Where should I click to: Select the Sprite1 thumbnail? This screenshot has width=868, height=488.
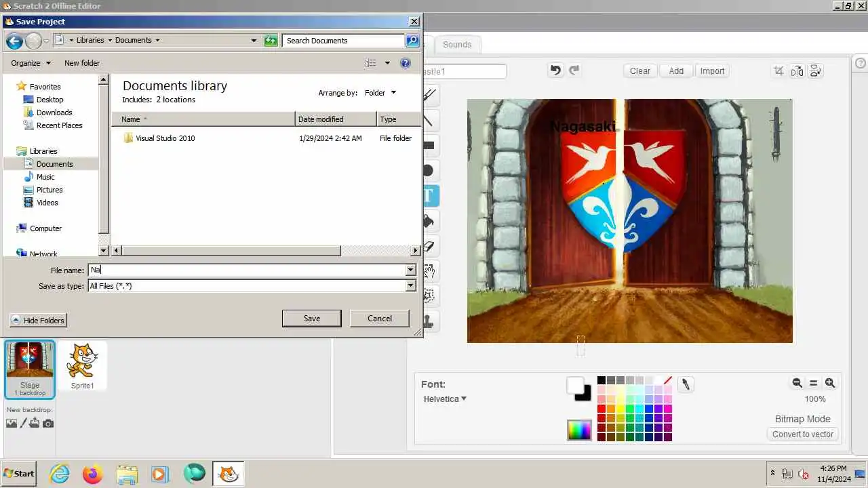click(x=83, y=367)
